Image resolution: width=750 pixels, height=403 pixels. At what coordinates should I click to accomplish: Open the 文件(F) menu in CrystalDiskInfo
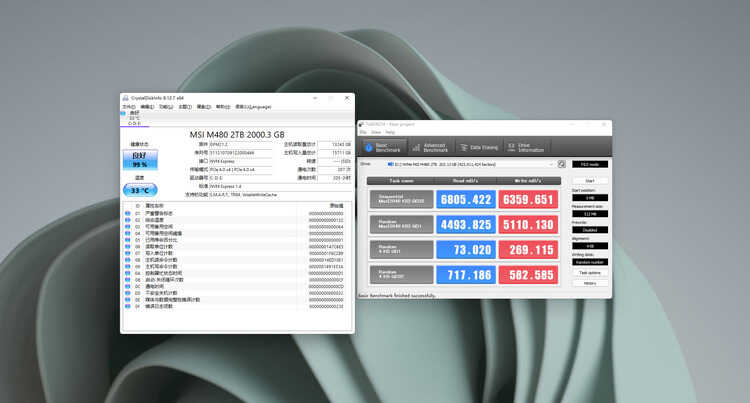(x=129, y=107)
